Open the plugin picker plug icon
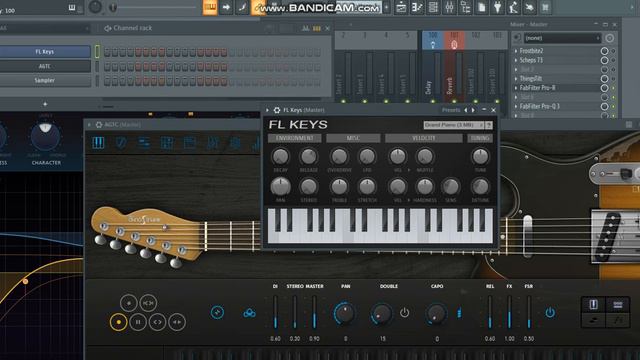The image size is (640, 360). tap(498, 7)
